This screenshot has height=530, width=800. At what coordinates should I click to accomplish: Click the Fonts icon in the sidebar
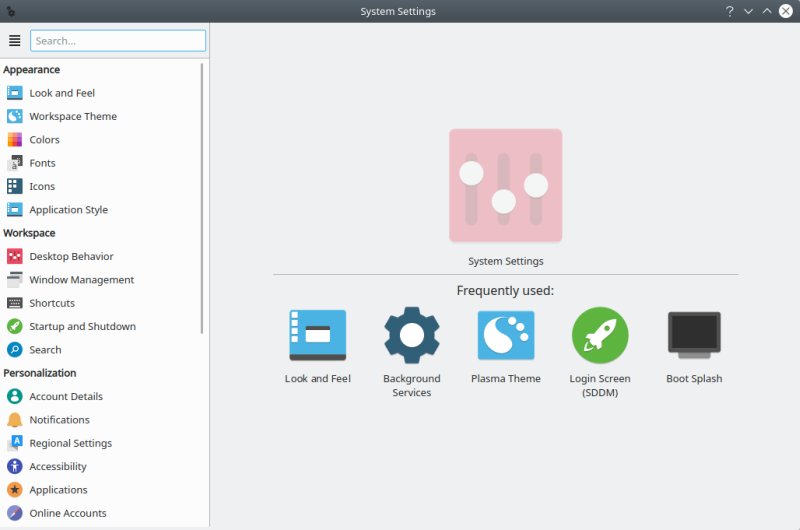click(14, 163)
